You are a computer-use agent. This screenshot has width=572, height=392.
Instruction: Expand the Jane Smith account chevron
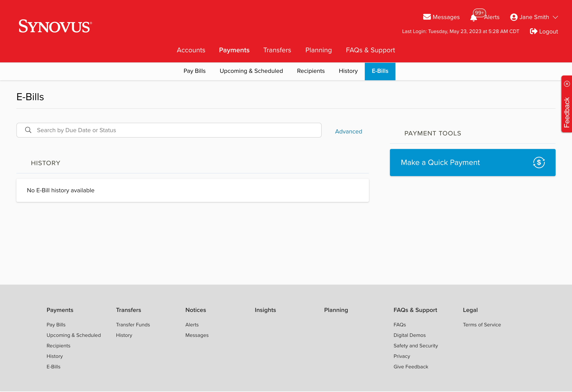(x=555, y=17)
